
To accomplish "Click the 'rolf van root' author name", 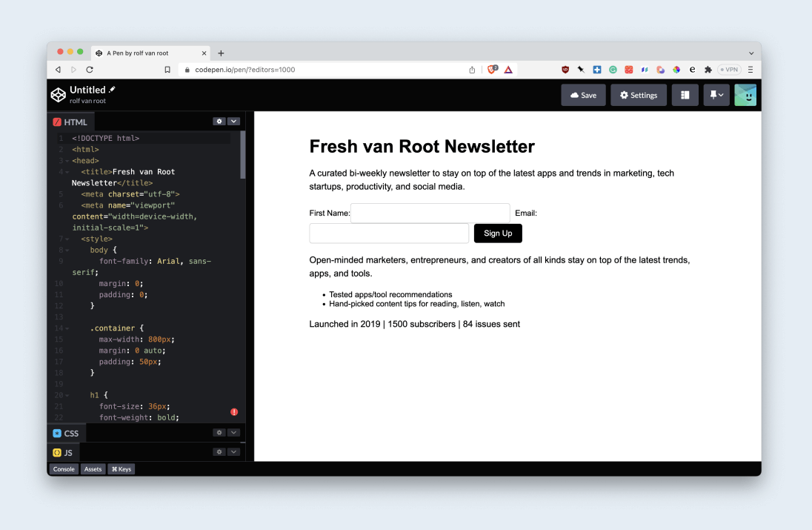I will (87, 101).
